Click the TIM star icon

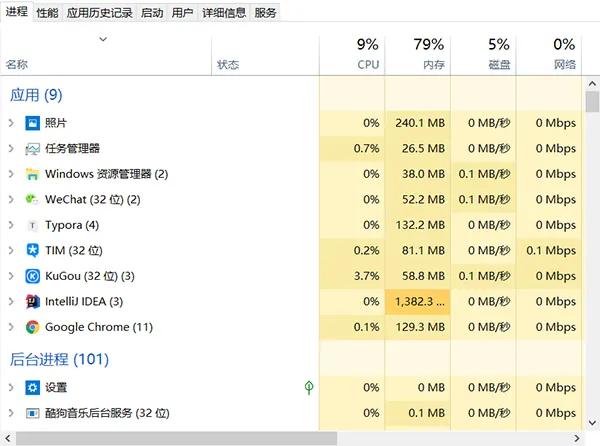tap(33, 251)
